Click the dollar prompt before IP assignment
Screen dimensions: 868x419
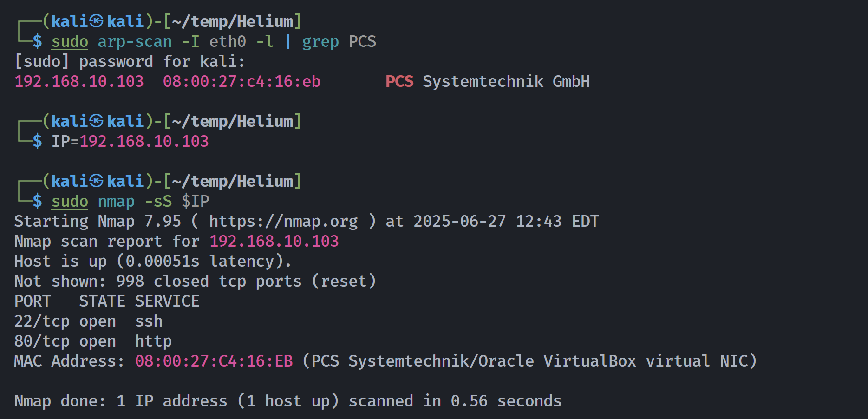tap(37, 141)
